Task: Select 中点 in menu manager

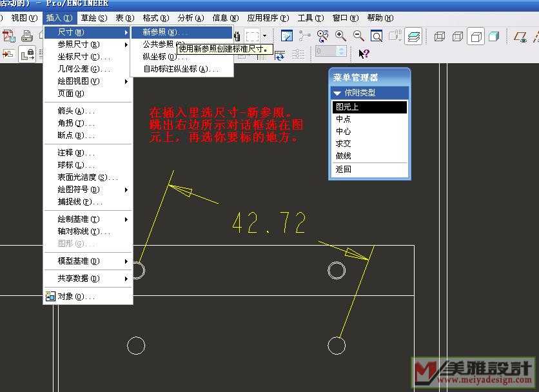Action: tap(369, 119)
